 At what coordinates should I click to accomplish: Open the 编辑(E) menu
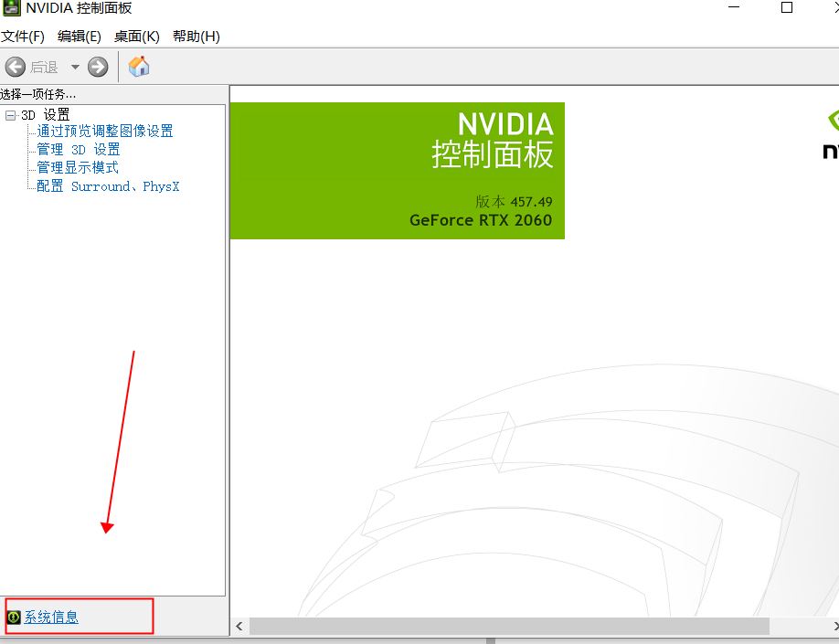coord(80,37)
